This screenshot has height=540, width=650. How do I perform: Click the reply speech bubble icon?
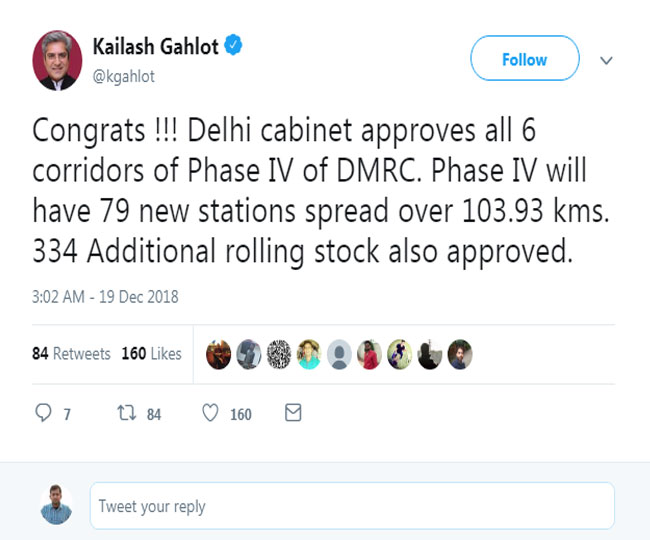coord(43,413)
